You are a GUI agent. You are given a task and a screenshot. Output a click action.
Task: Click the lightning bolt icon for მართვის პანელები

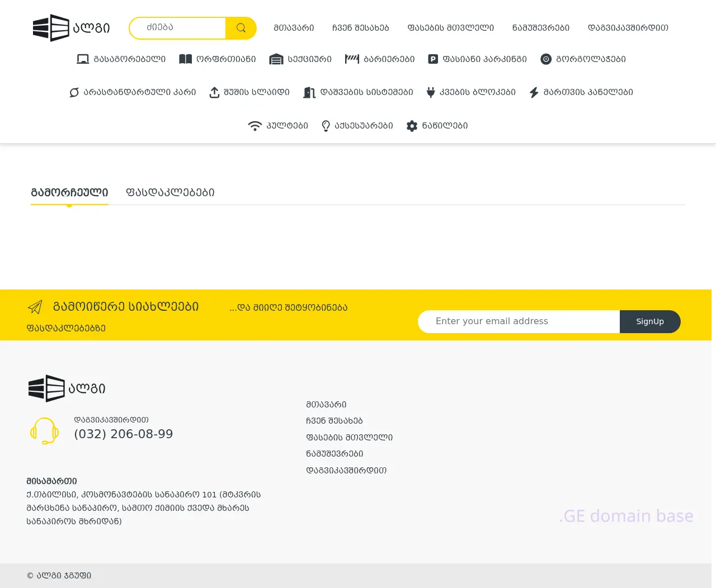534,93
